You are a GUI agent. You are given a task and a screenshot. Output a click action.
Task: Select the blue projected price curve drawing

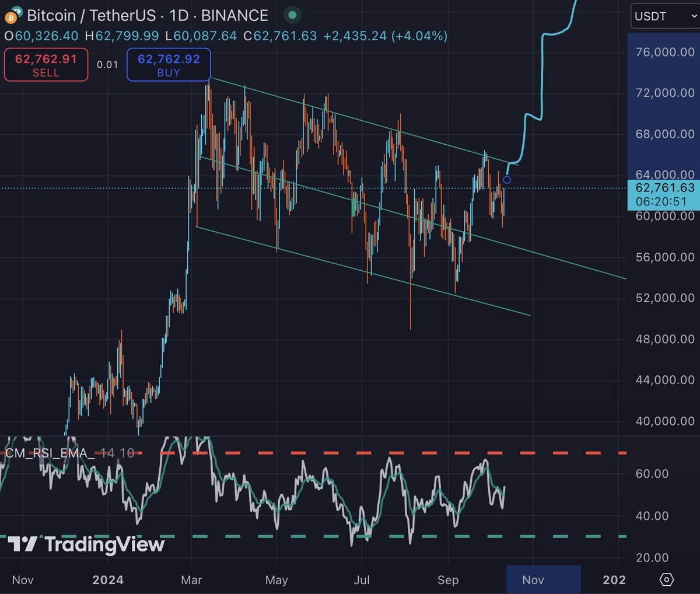pos(542,88)
